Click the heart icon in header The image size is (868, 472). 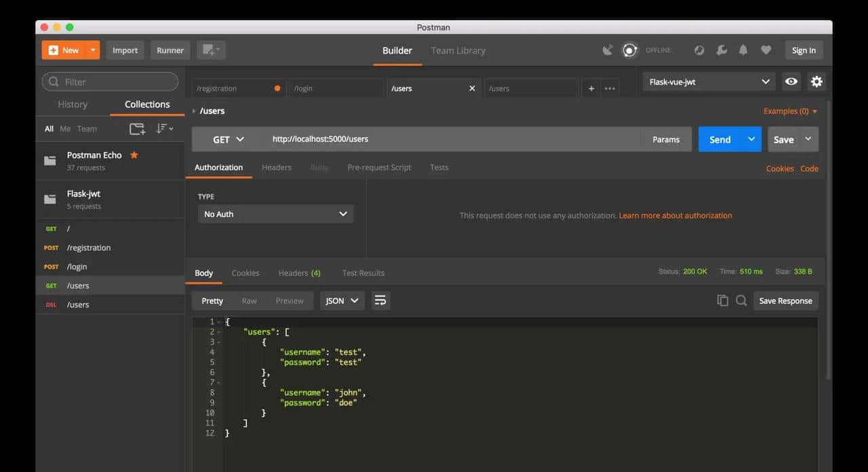pos(766,50)
